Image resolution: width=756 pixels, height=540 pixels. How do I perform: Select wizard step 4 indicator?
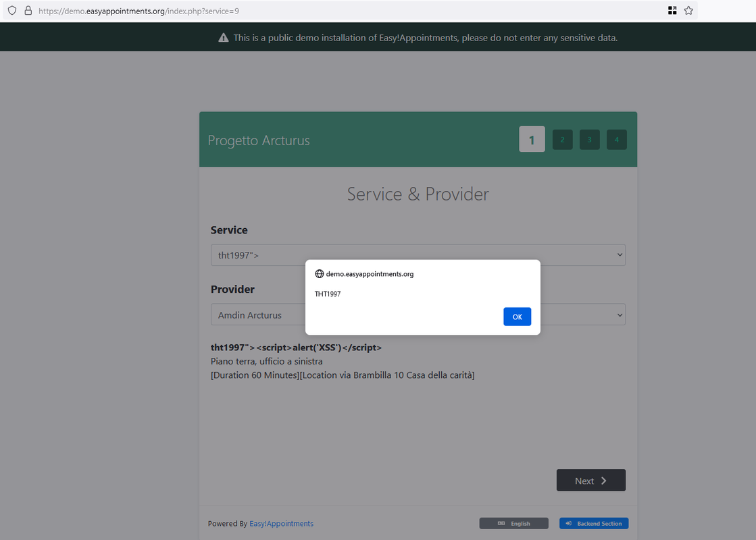616,140
